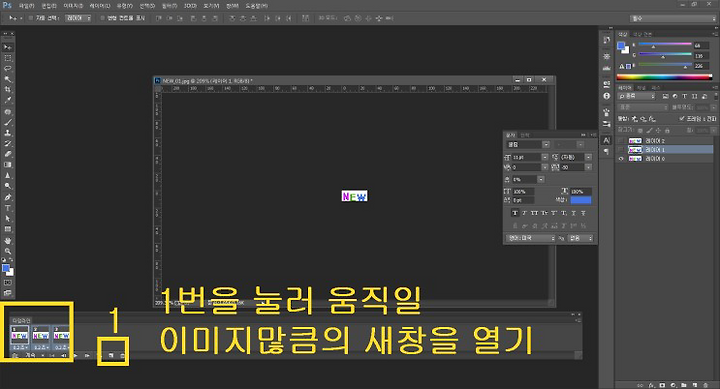Toggle faux bold in Character panel
Viewport: 720px width, 389px height.
tap(514, 213)
